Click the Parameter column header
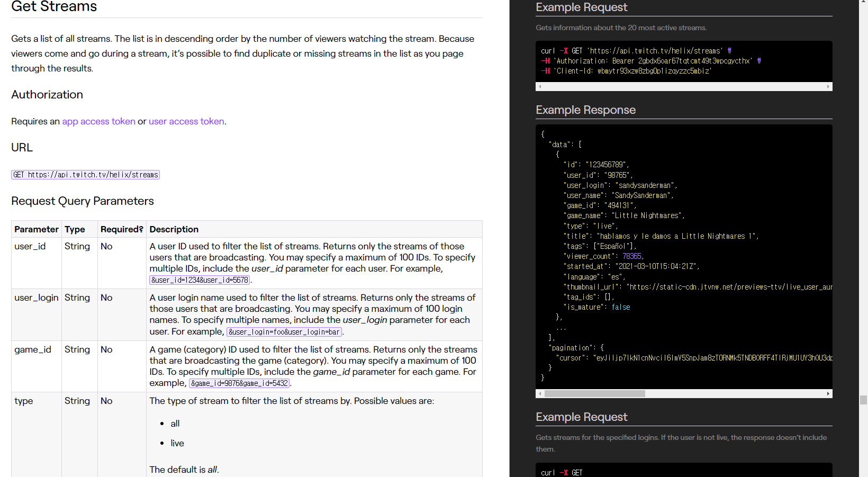868x477 pixels. tap(37, 229)
